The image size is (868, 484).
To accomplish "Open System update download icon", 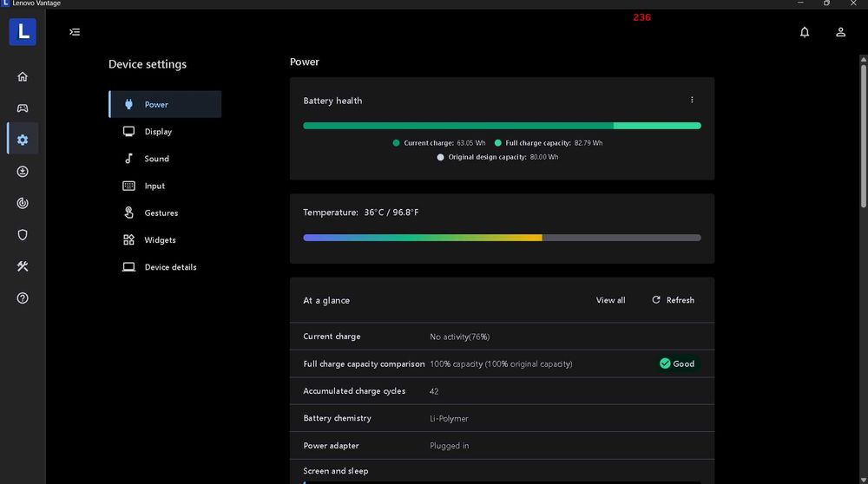I will (23, 172).
